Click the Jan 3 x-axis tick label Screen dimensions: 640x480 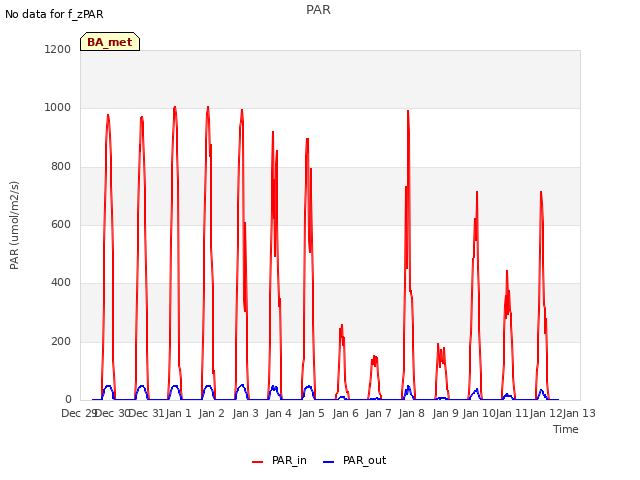[246, 413]
